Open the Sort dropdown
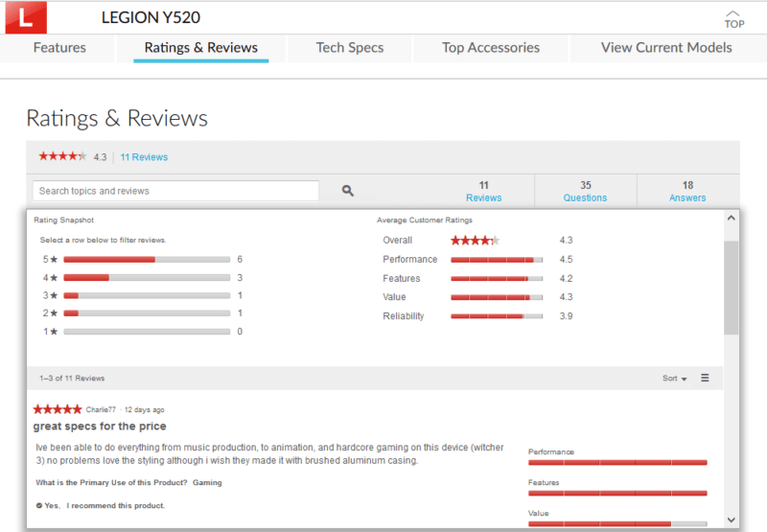Screen dimensions: 767x532 click(675, 378)
